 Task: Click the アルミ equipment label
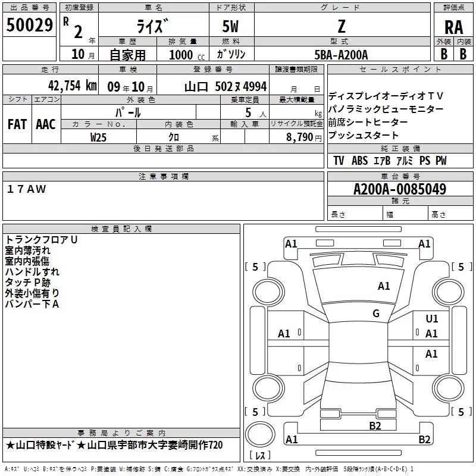(x=405, y=161)
